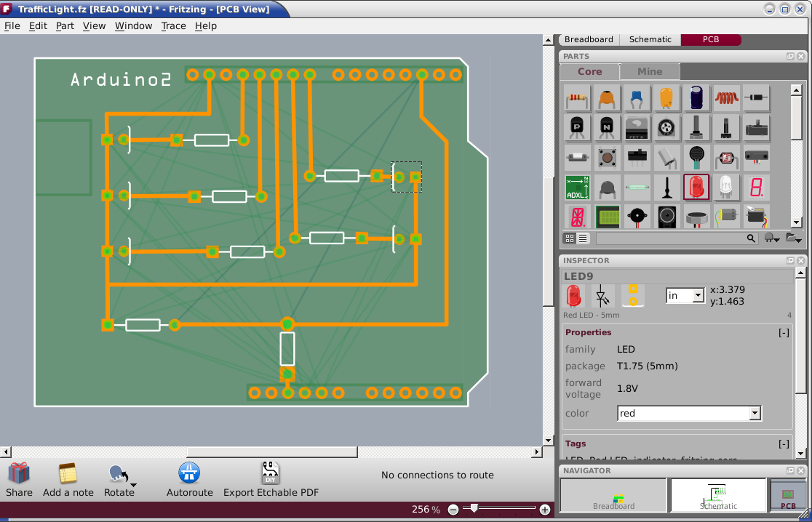The width and height of the screenshot is (812, 522).
Task: Open the Help menu
Action: coord(206,26)
